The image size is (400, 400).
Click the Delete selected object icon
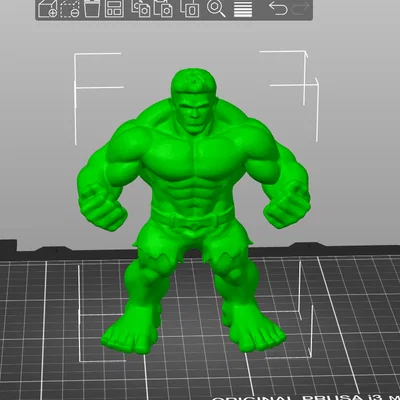point(70,8)
